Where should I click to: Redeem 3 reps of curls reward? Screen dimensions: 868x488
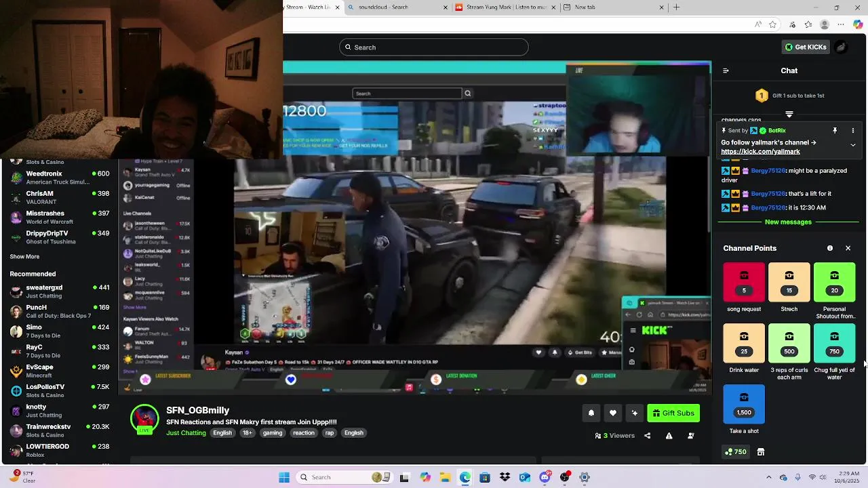pos(789,343)
